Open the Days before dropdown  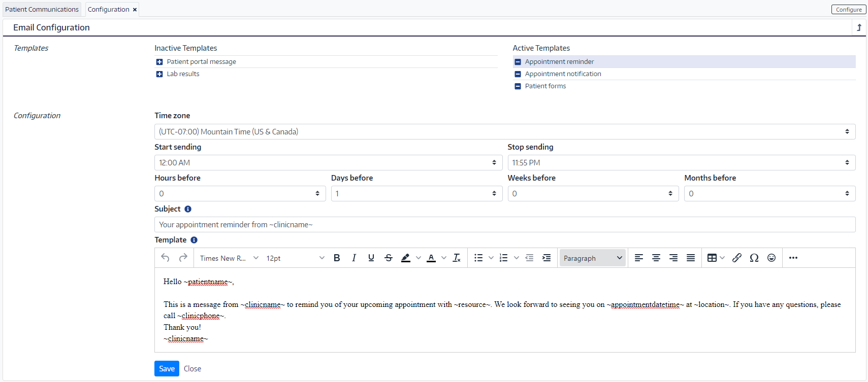pyautogui.click(x=416, y=193)
